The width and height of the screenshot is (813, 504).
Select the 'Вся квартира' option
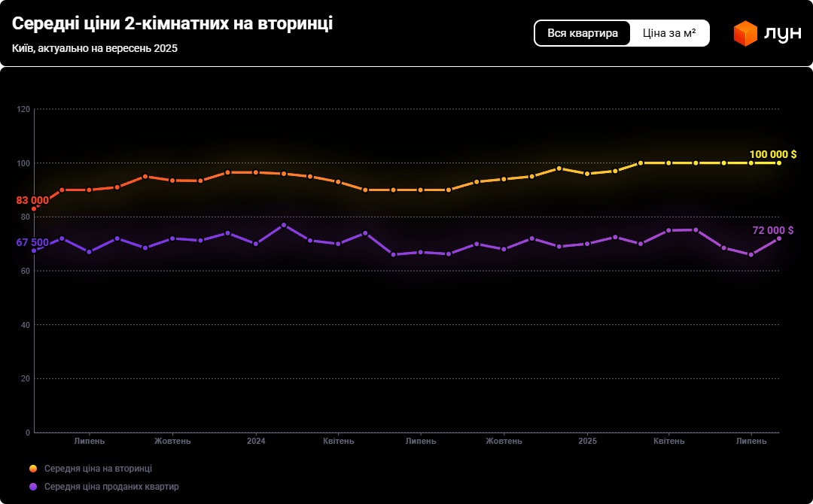click(x=583, y=33)
